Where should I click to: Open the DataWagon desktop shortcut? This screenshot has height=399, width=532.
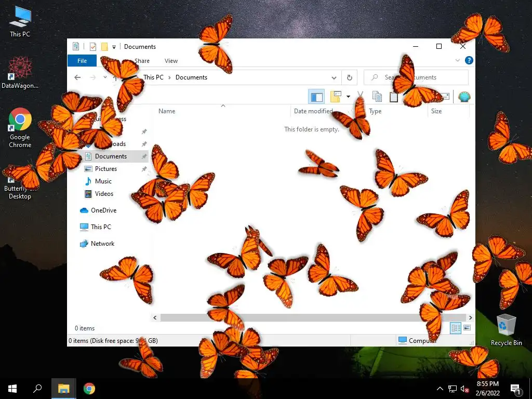(x=20, y=73)
